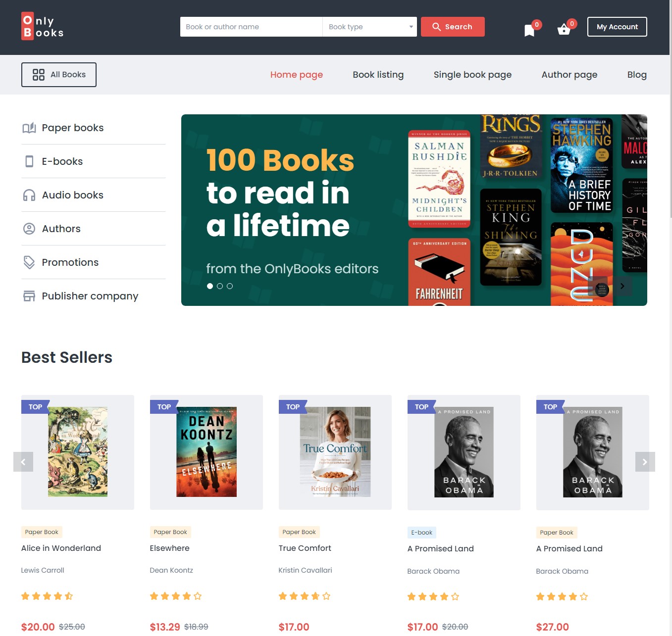Click the All Books grid icon

pyautogui.click(x=39, y=75)
